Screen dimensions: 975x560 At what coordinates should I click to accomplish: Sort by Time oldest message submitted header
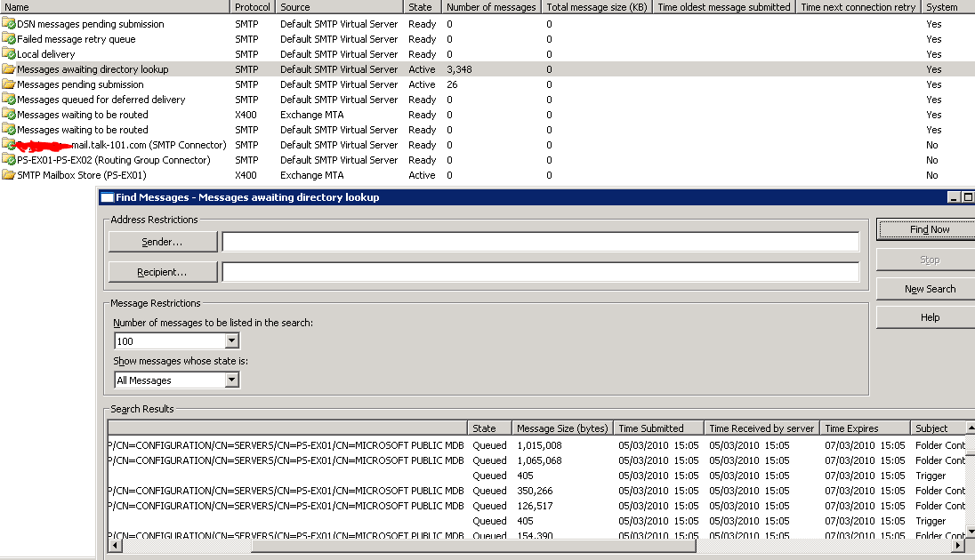[x=724, y=7]
